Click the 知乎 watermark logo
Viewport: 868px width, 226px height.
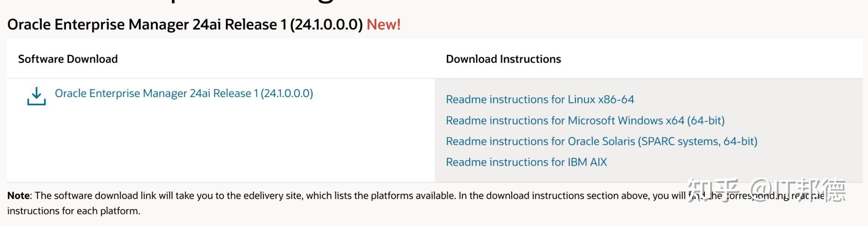[713, 191]
